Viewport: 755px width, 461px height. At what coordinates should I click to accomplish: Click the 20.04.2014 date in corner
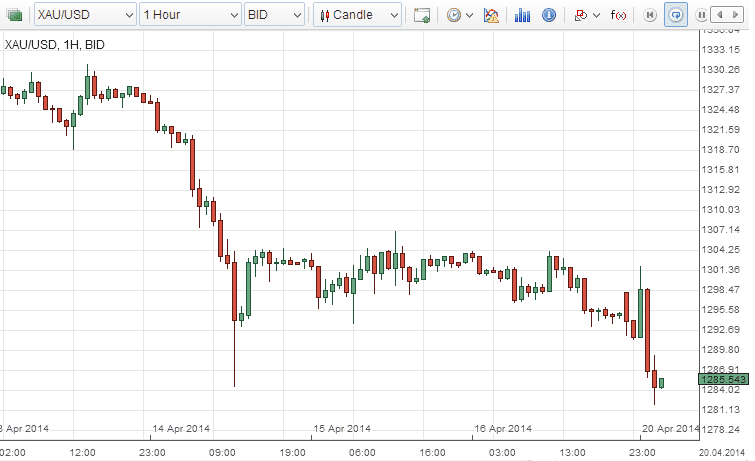coord(722,453)
